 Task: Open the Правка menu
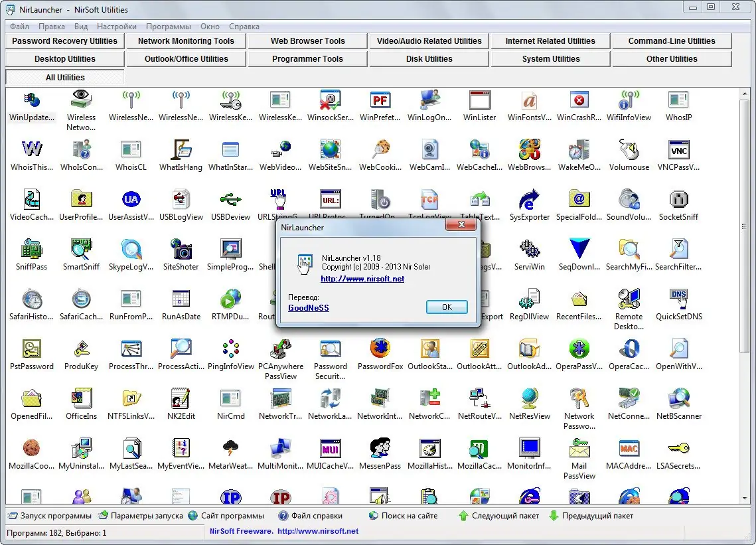[x=52, y=27]
